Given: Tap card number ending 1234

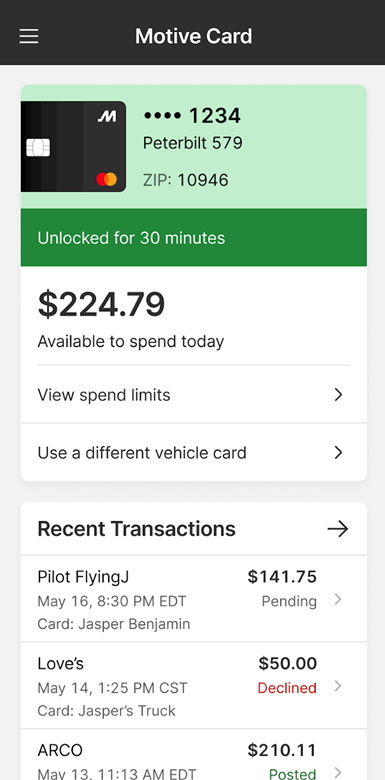Looking at the screenshot, I should click(x=192, y=116).
